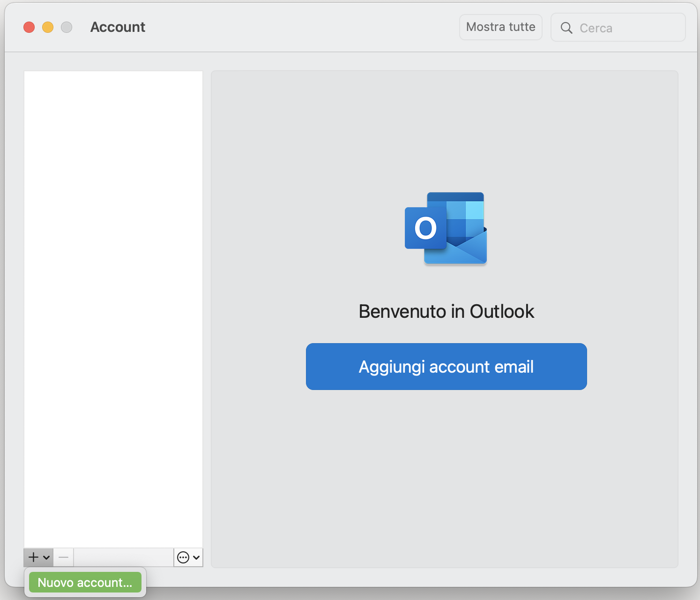Minimize the Account window with yellow button
Image resolution: width=700 pixels, height=600 pixels.
click(x=48, y=27)
